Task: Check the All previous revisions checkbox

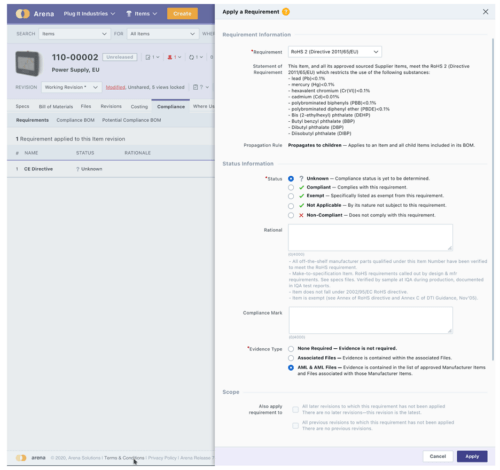Action: pyautogui.click(x=295, y=425)
